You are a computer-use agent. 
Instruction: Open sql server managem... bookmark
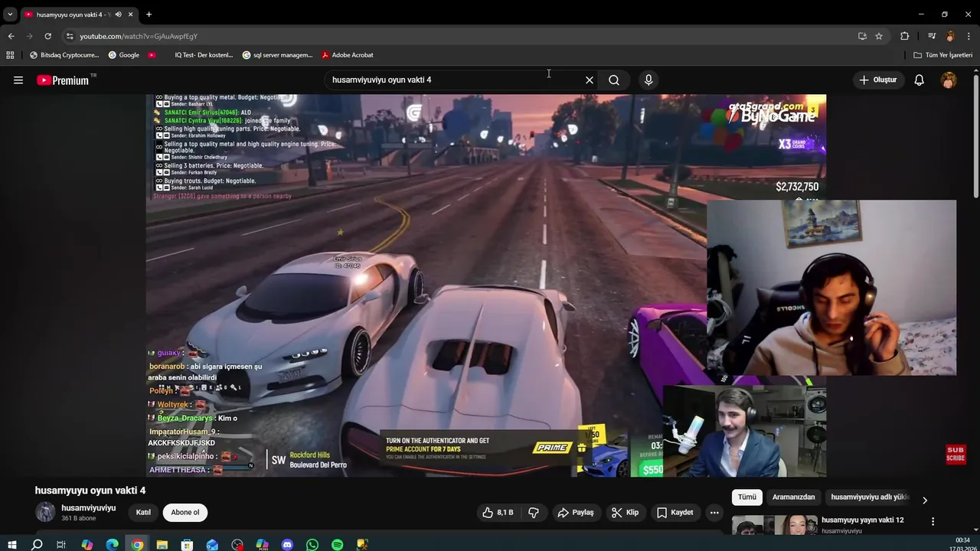click(277, 55)
